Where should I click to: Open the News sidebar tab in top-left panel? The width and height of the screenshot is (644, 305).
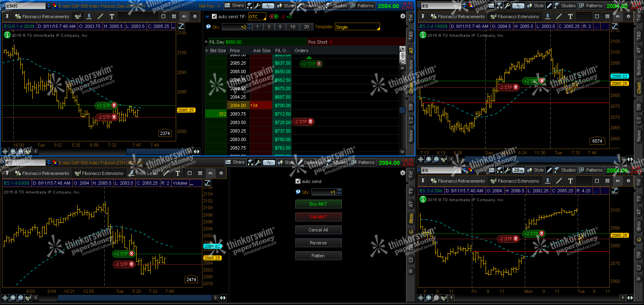[x=411, y=136]
